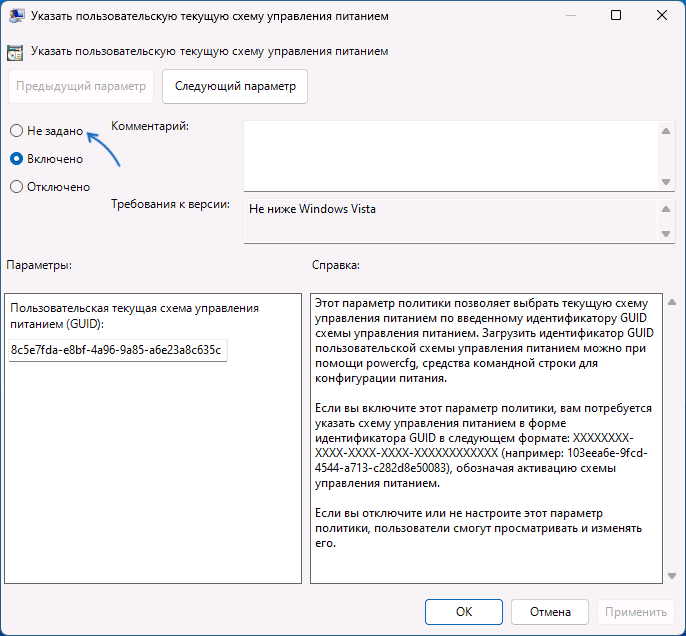Click the 'Параметры:' label
Viewport: 686px width, 636px height.
pyautogui.click(x=39, y=265)
